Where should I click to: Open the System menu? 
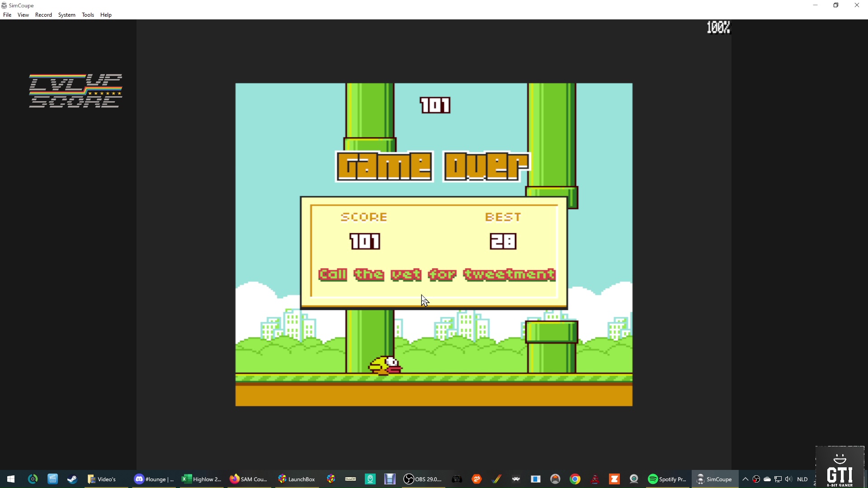click(x=66, y=15)
